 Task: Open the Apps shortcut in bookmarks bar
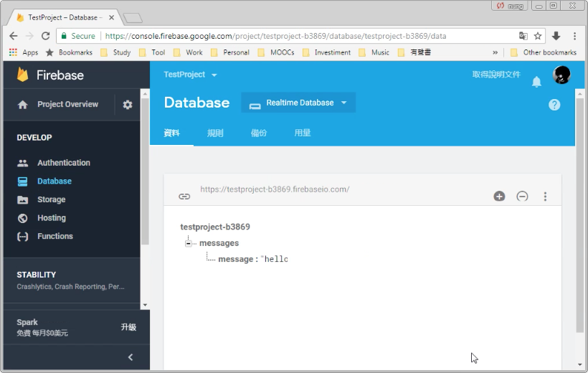(23, 52)
